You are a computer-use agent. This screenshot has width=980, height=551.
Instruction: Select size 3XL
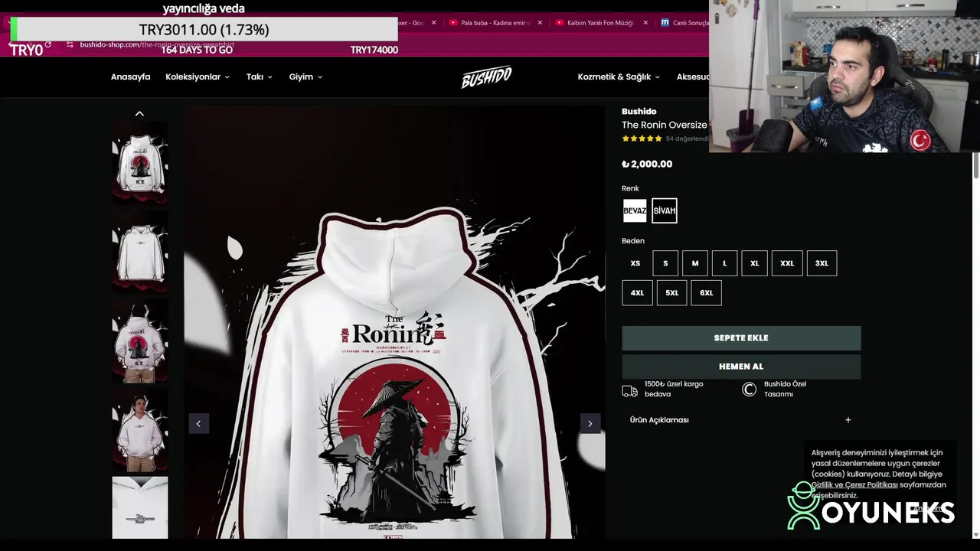click(822, 263)
